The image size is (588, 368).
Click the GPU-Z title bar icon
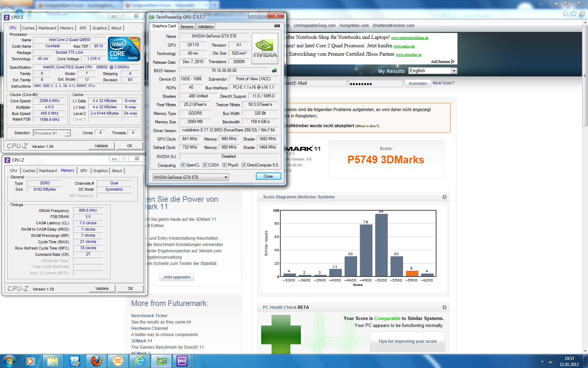(152, 17)
